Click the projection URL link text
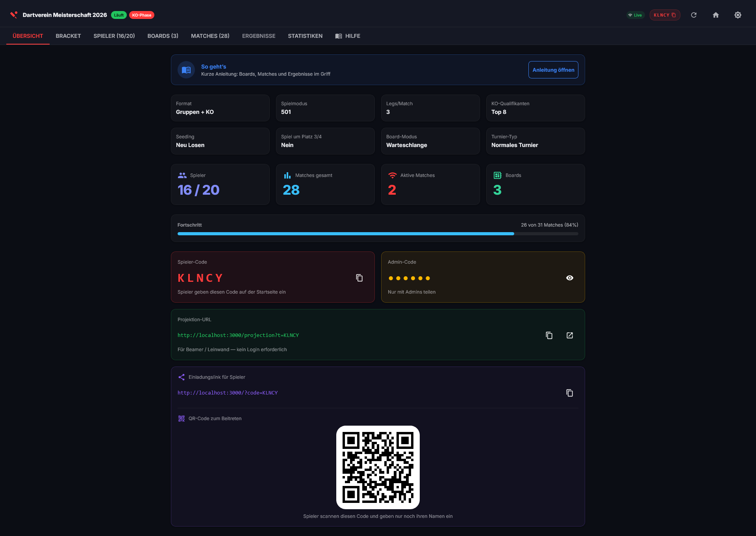This screenshot has height=536, width=756. (x=238, y=335)
